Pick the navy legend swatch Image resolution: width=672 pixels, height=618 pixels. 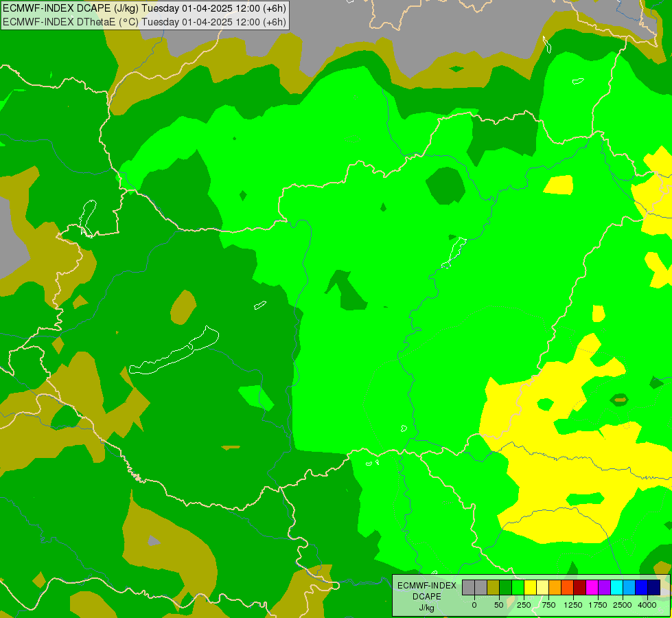click(x=654, y=587)
